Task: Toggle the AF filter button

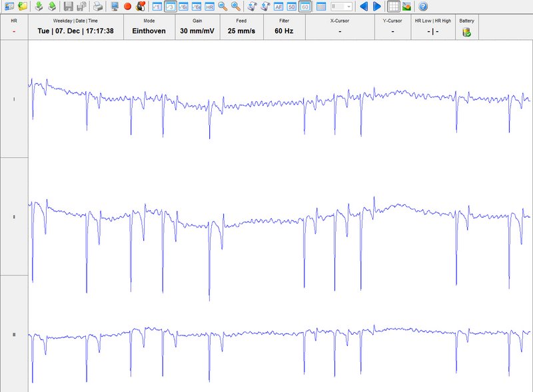Action: point(278,7)
